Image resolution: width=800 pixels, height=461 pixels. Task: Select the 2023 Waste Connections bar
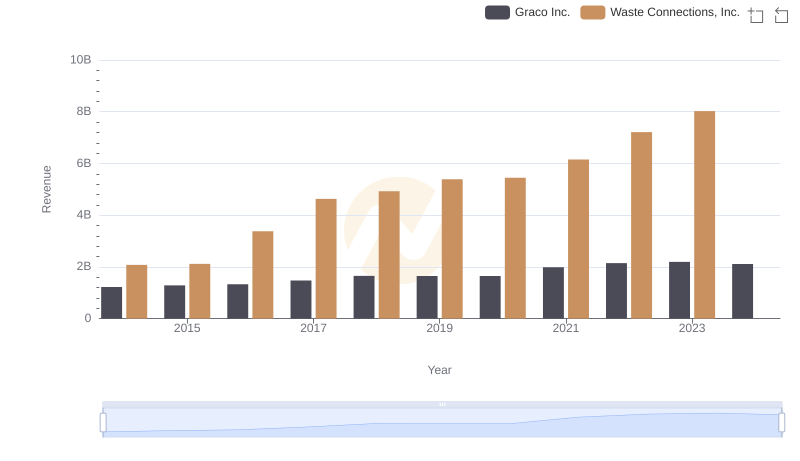click(x=704, y=215)
